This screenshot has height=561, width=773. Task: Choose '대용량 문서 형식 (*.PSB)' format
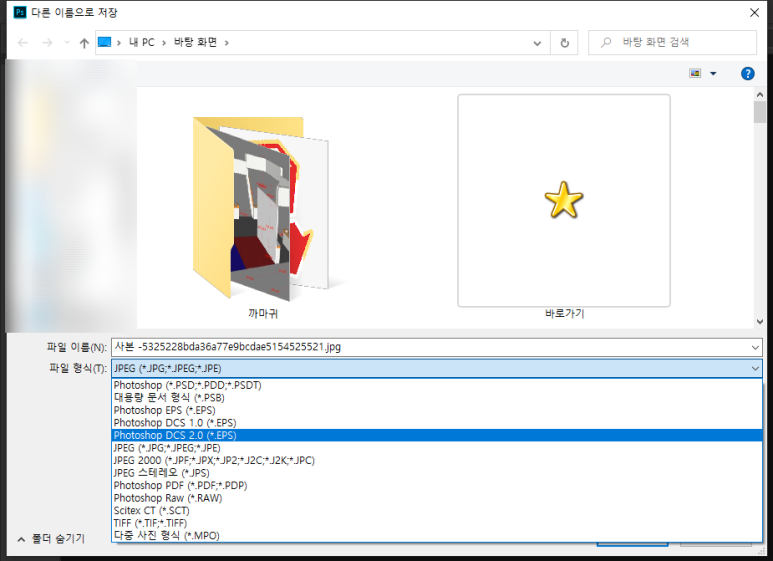437,398
